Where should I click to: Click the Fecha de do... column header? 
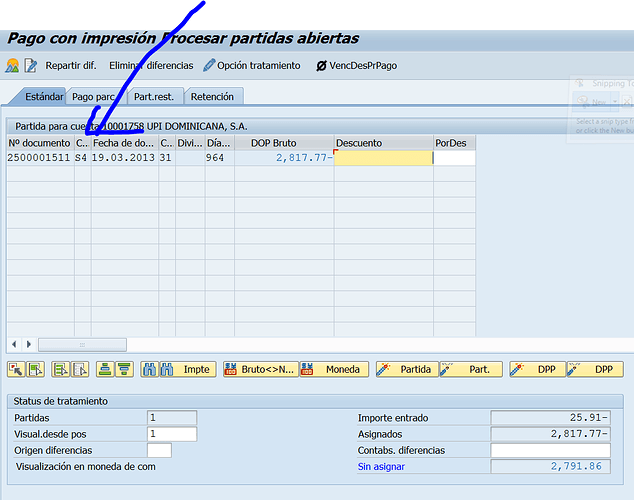124,143
